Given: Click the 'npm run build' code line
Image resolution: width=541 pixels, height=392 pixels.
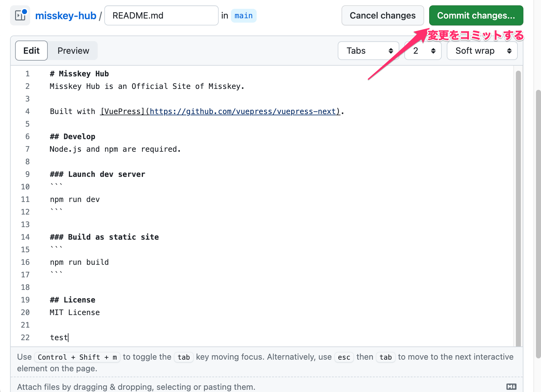Looking at the screenshot, I should pos(79,262).
